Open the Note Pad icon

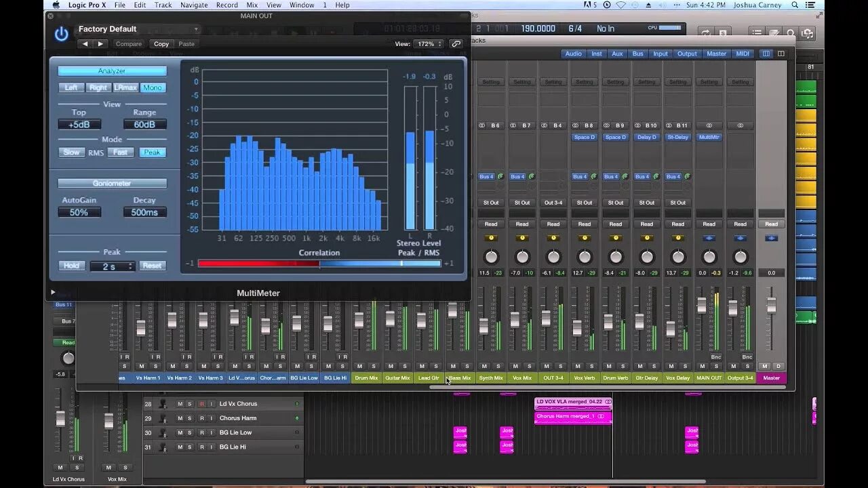[774, 33]
